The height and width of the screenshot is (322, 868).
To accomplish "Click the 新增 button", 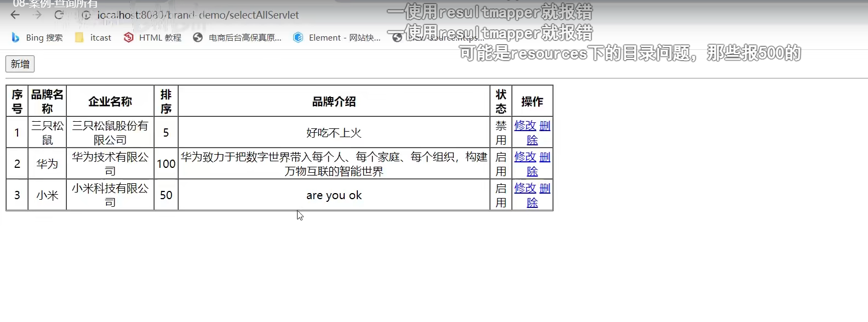I will [20, 64].
